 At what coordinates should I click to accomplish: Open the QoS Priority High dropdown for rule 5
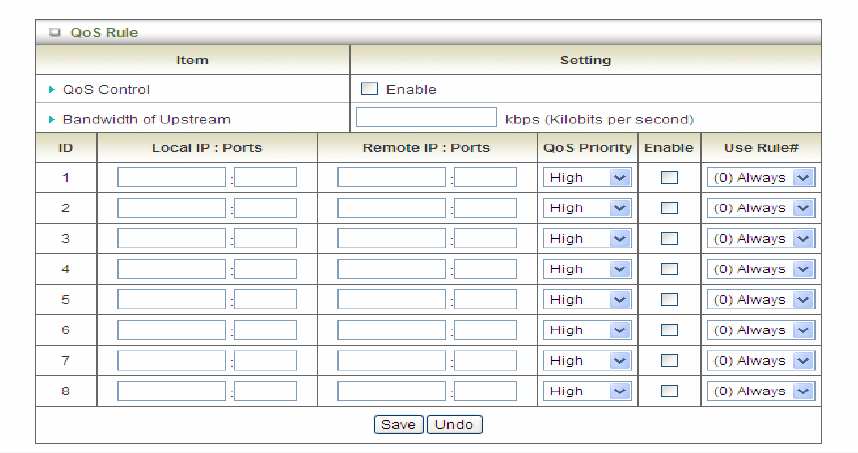[x=586, y=300]
